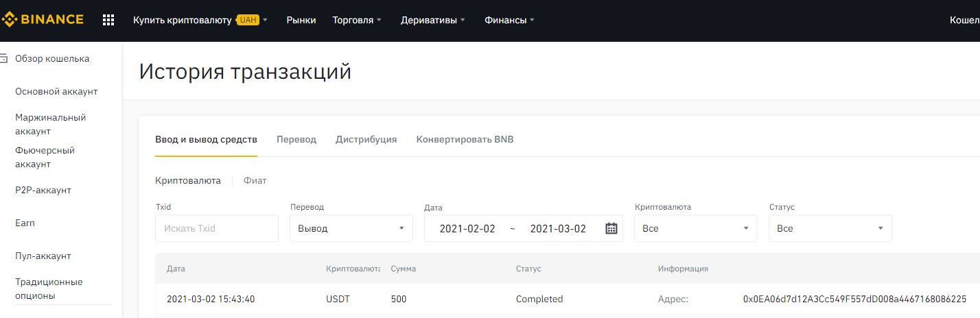
Task: Open the Криптовалюта filter dropdown
Action: pos(695,228)
